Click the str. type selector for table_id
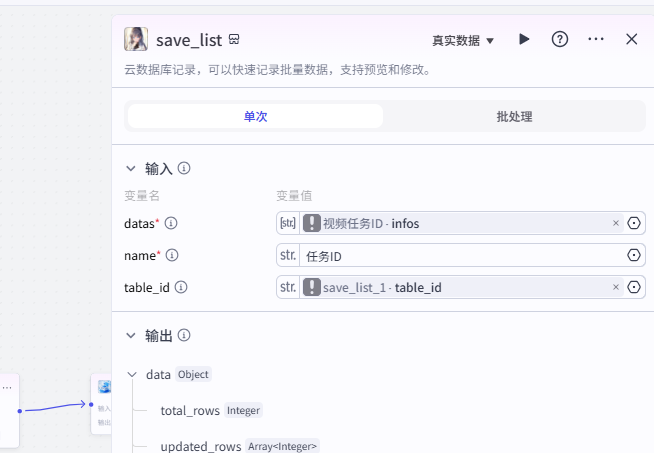The image size is (654, 453). (x=288, y=287)
